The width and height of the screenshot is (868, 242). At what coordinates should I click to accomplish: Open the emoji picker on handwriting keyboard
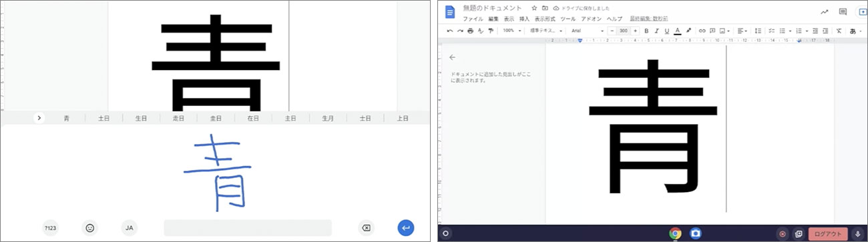[90, 227]
